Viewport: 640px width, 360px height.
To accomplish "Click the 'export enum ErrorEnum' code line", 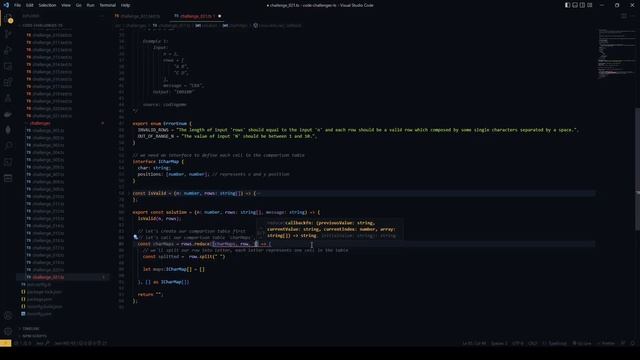I will click(x=162, y=123).
